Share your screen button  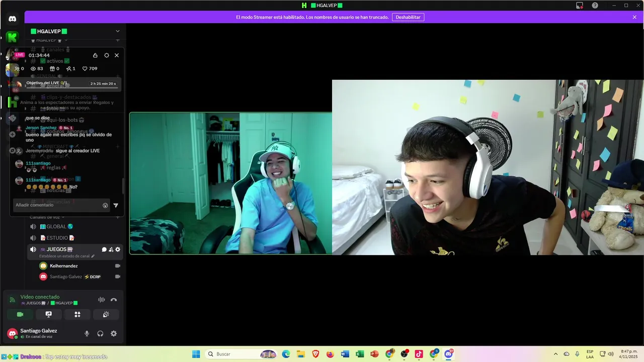49,314
